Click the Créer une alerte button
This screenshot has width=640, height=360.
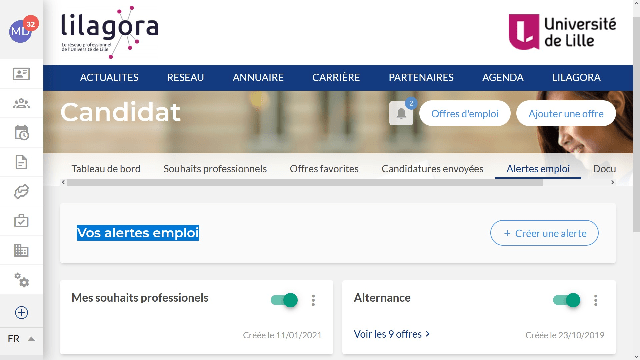(544, 233)
